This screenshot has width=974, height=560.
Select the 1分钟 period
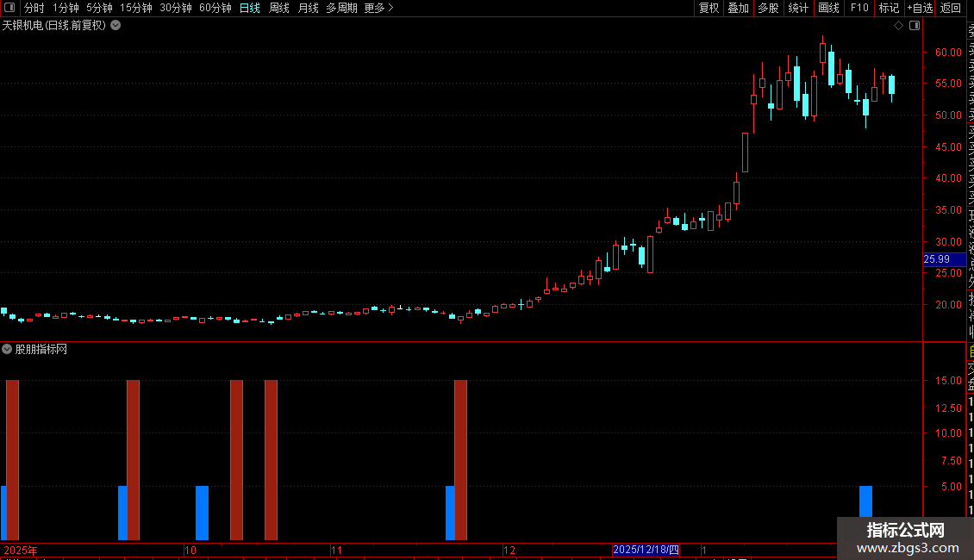click(x=66, y=8)
